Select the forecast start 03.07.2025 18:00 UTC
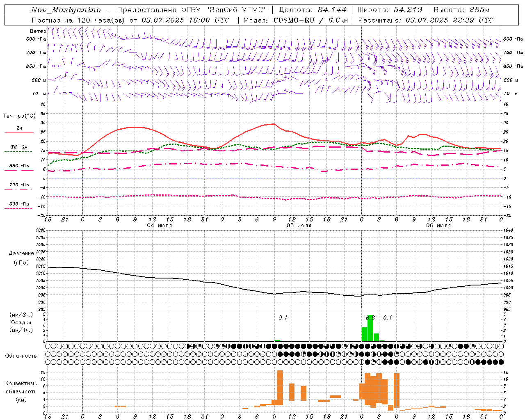This screenshot has height=420, width=525. [x=185, y=20]
